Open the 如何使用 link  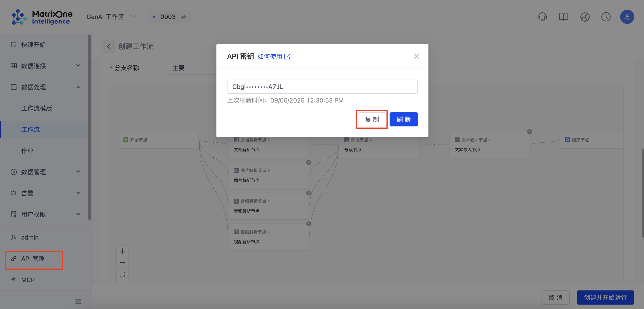(x=270, y=56)
